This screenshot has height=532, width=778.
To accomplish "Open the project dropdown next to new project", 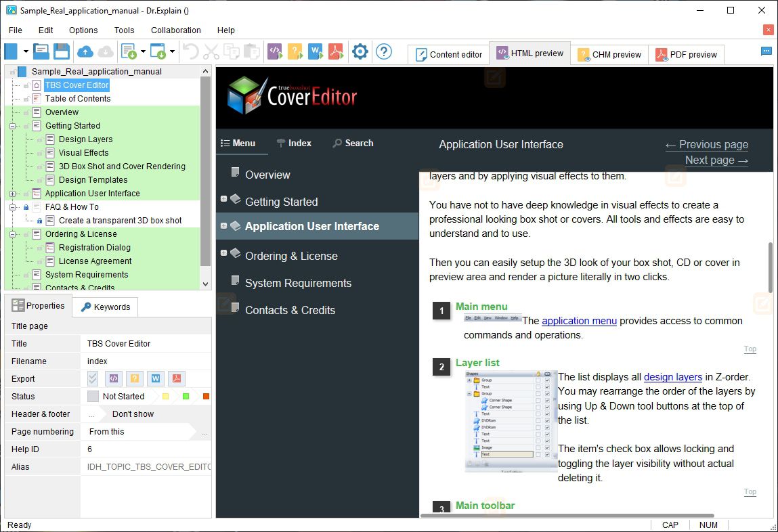I will (26, 51).
